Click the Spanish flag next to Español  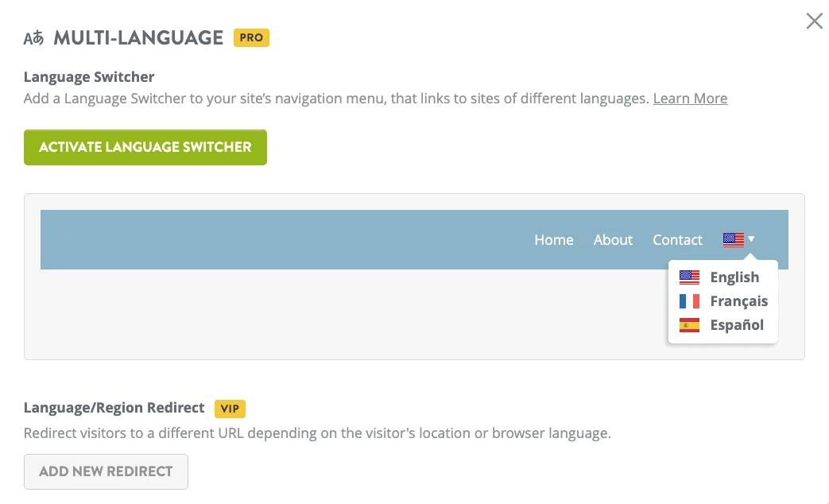pyautogui.click(x=688, y=324)
